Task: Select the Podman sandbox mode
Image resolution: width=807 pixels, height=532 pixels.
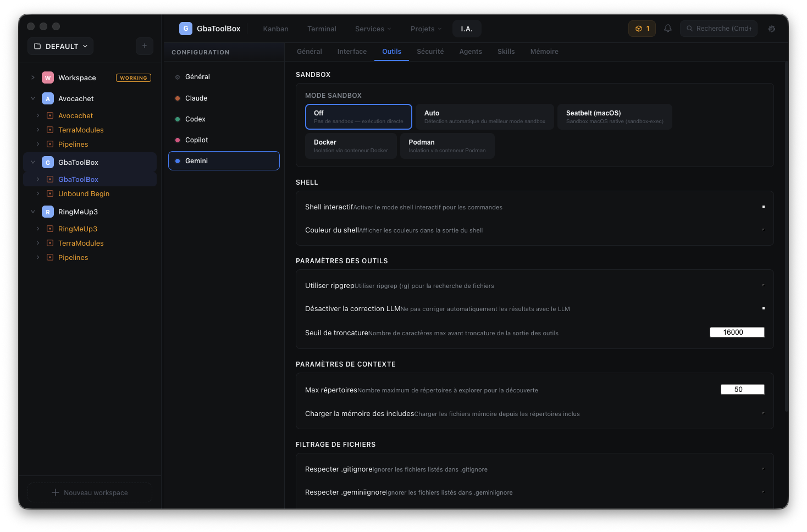Action: pyautogui.click(x=447, y=146)
